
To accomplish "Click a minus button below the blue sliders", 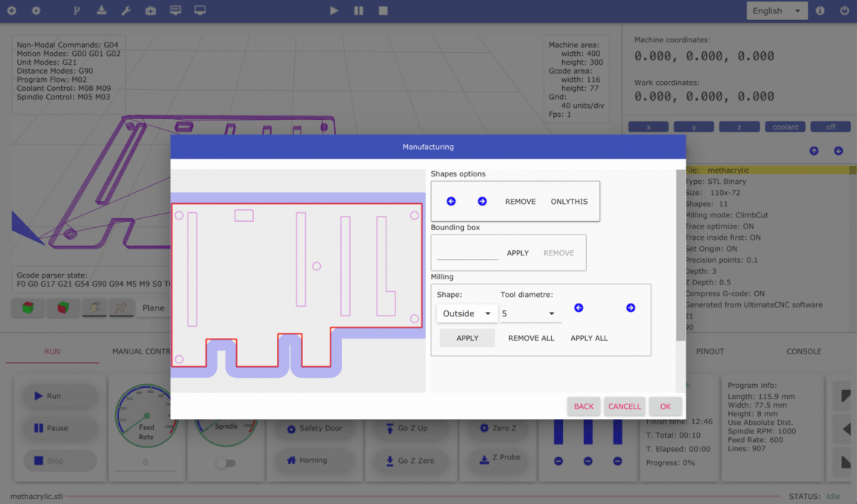I will point(558,462).
